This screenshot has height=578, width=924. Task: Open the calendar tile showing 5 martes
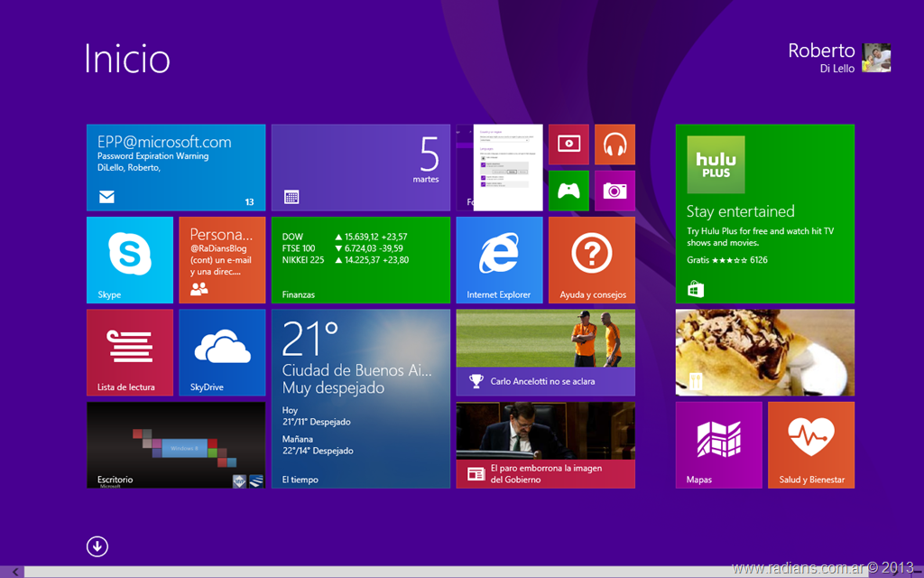tap(360, 167)
